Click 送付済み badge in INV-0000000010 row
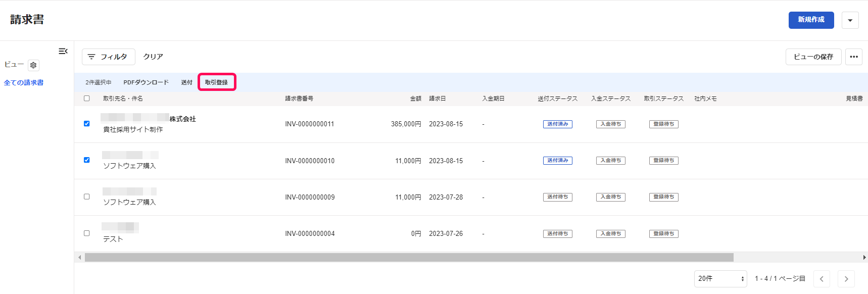 (x=558, y=161)
